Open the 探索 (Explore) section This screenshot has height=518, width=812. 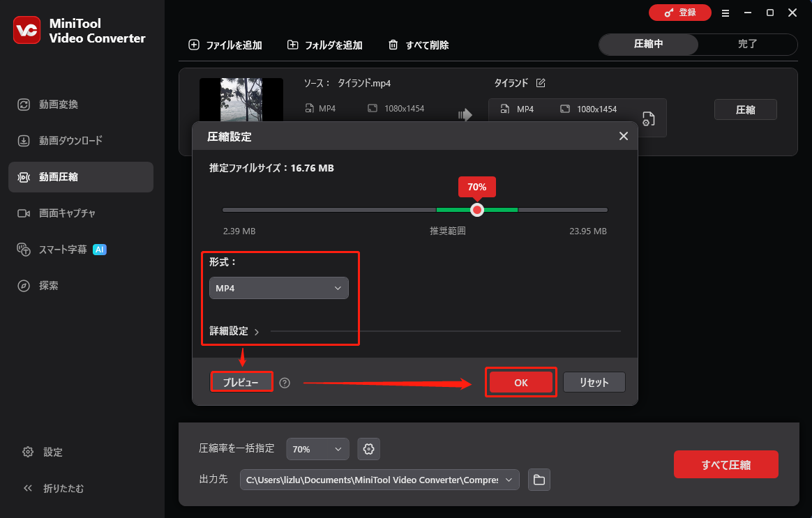coord(47,285)
